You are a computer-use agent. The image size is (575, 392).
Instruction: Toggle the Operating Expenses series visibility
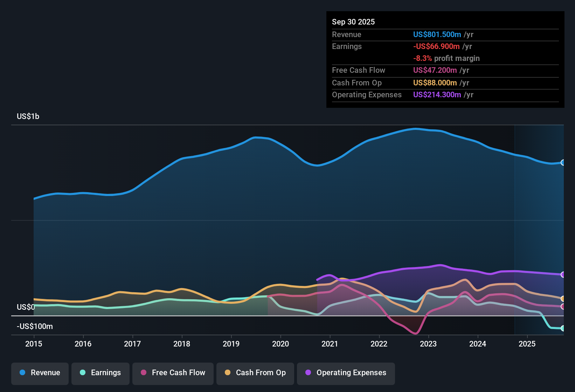(x=346, y=373)
